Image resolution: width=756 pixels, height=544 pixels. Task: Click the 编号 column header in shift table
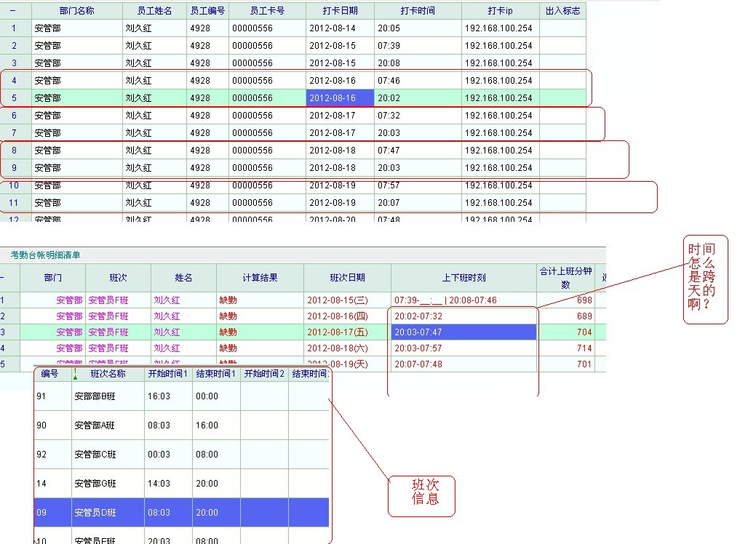49,375
